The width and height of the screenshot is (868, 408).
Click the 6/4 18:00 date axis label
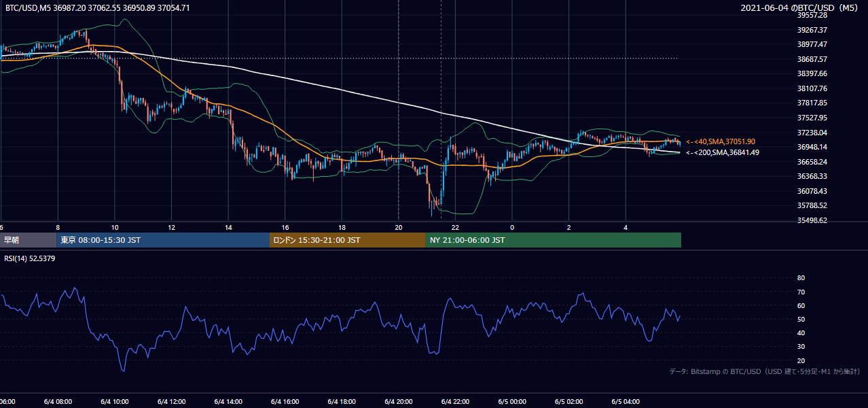pyautogui.click(x=342, y=402)
